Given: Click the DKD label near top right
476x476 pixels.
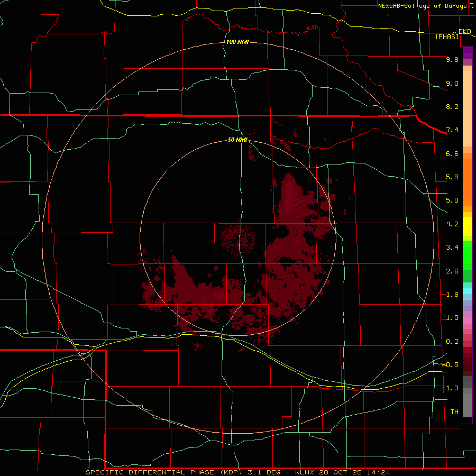Looking at the screenshot, I should pyautogui.click(x=464, y=31).
